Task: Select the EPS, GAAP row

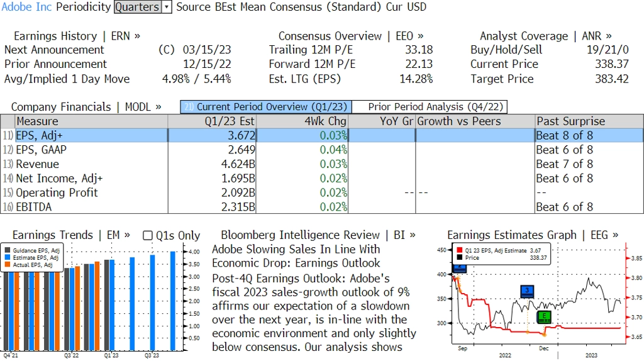Action: click(322, 150)
